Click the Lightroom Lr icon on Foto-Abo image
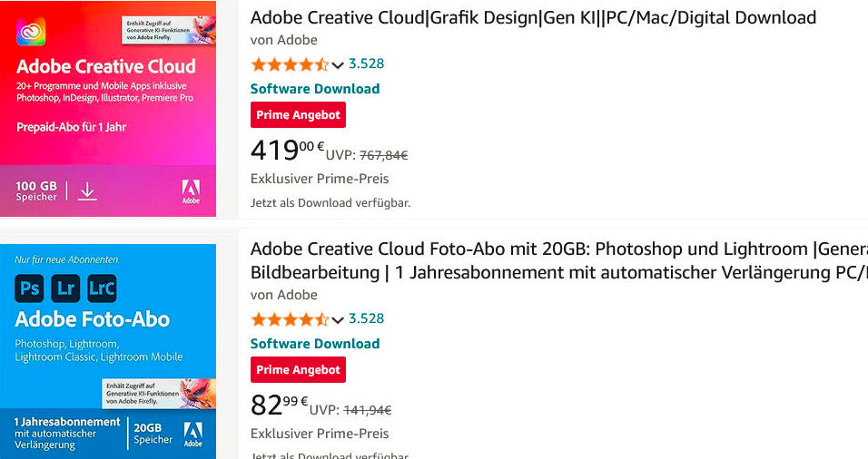 65,288
